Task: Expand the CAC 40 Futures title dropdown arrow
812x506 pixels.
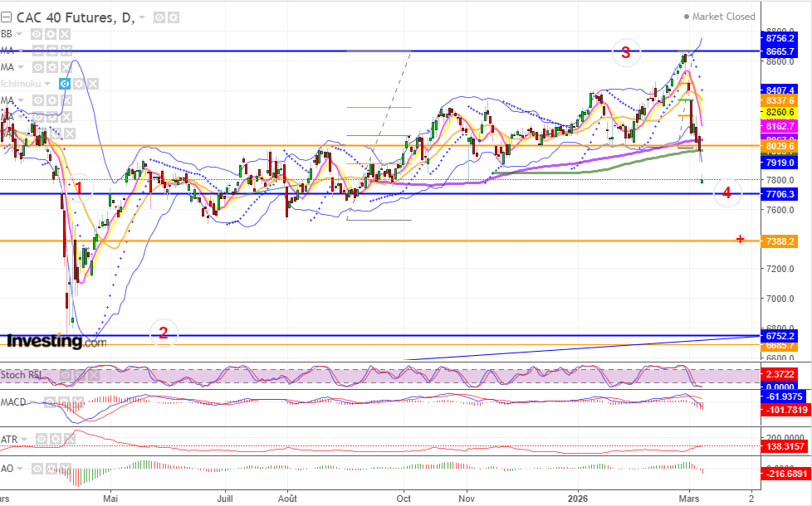Action: click(143, 17)
